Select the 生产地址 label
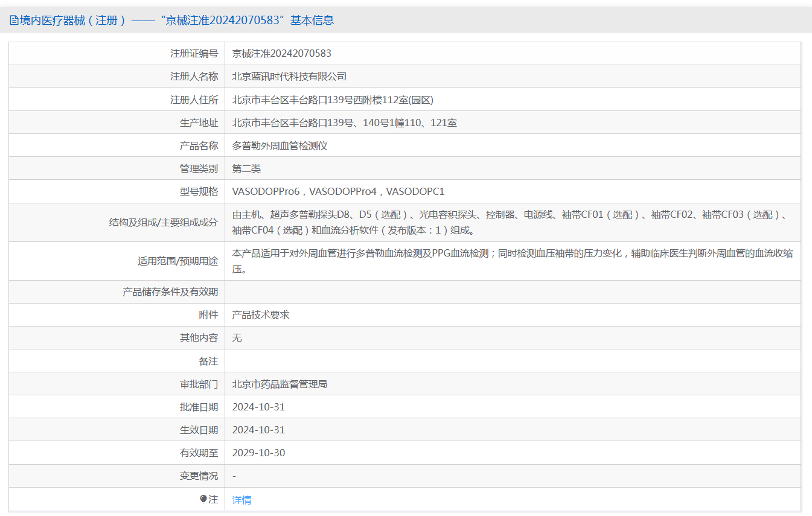Screen dimensions: 812x516 tap(199, 123)
